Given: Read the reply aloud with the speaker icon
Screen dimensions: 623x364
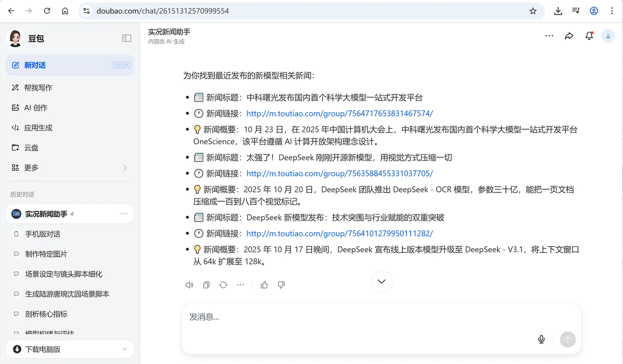Looking at the screenshot, I should pos(189,284).
